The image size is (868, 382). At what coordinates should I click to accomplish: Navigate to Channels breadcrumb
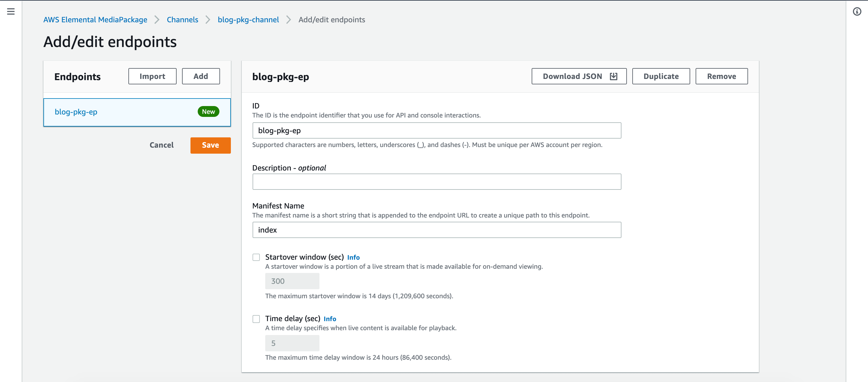182,20
